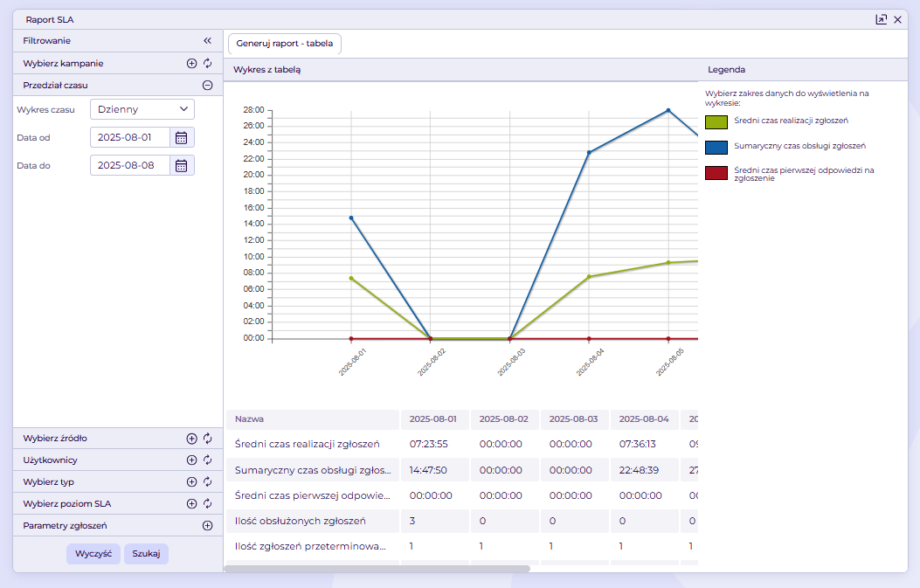Click refresh icon next to Wybierz źródło
This screenshot has height=588, width=920.
[208, 439]
